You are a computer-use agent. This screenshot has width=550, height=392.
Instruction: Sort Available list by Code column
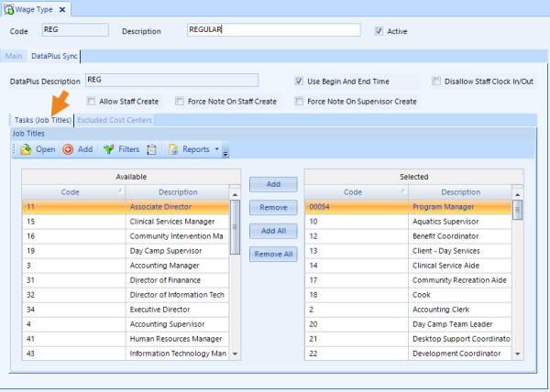(x=70, y=192)
